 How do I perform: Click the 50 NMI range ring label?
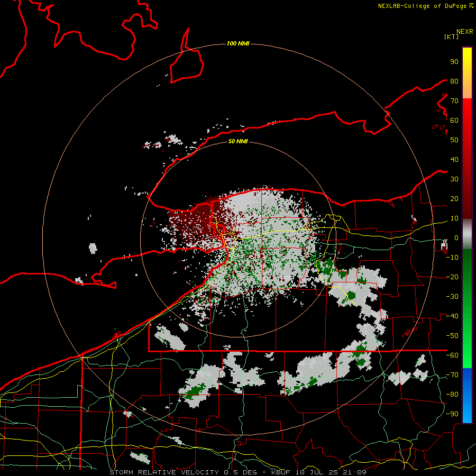click(238, 141)
